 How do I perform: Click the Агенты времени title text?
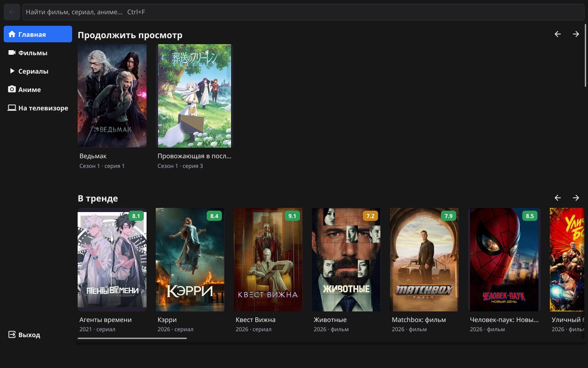106,320
